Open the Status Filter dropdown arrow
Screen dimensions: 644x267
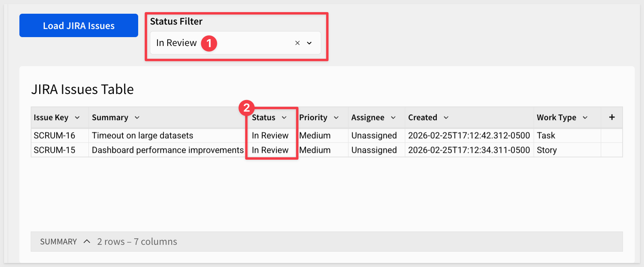point(309,43)
